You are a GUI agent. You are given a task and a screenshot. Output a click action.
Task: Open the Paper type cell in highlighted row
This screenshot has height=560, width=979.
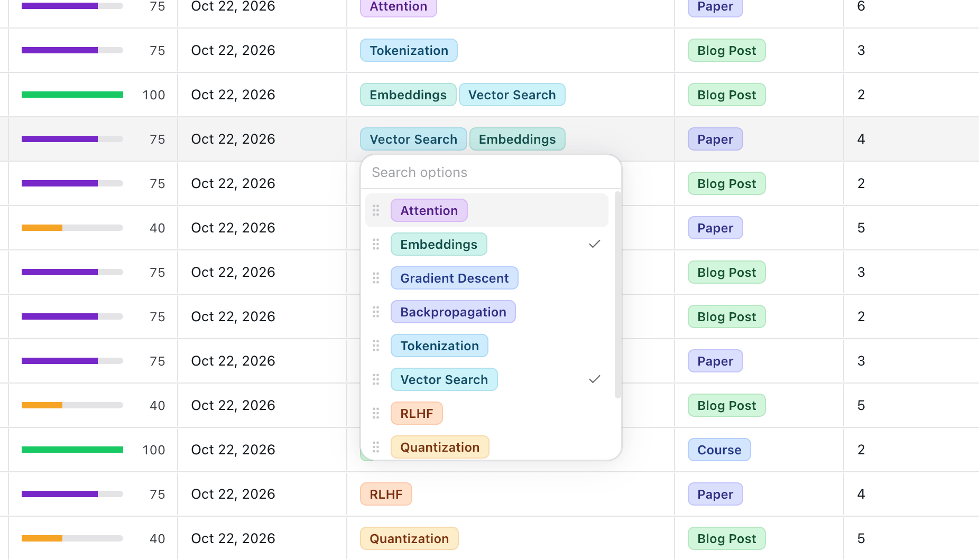(x=759, y=139)
